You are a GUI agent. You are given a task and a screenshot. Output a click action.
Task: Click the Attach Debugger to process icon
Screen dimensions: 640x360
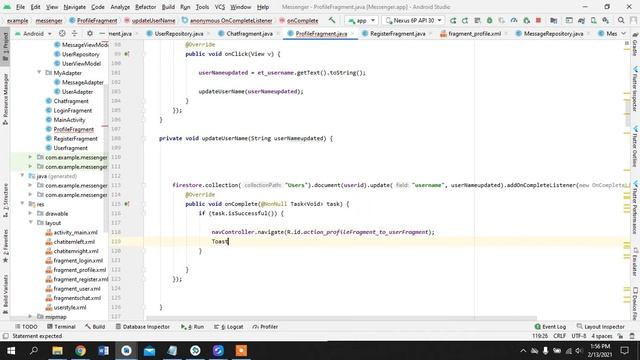[x=527, y=20]
